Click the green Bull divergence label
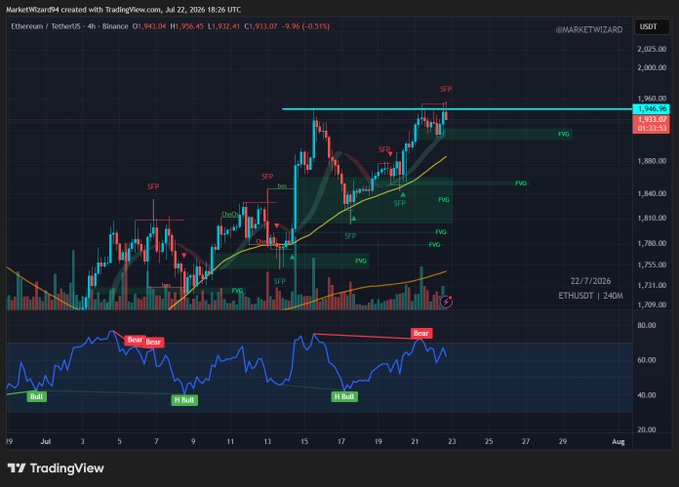 [36, 396]
